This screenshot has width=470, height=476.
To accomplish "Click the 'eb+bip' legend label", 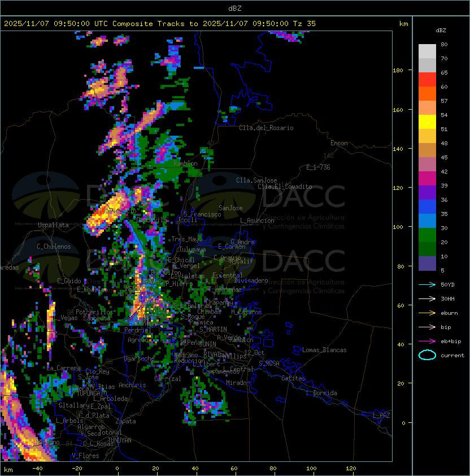I will (x=451, y=341).
